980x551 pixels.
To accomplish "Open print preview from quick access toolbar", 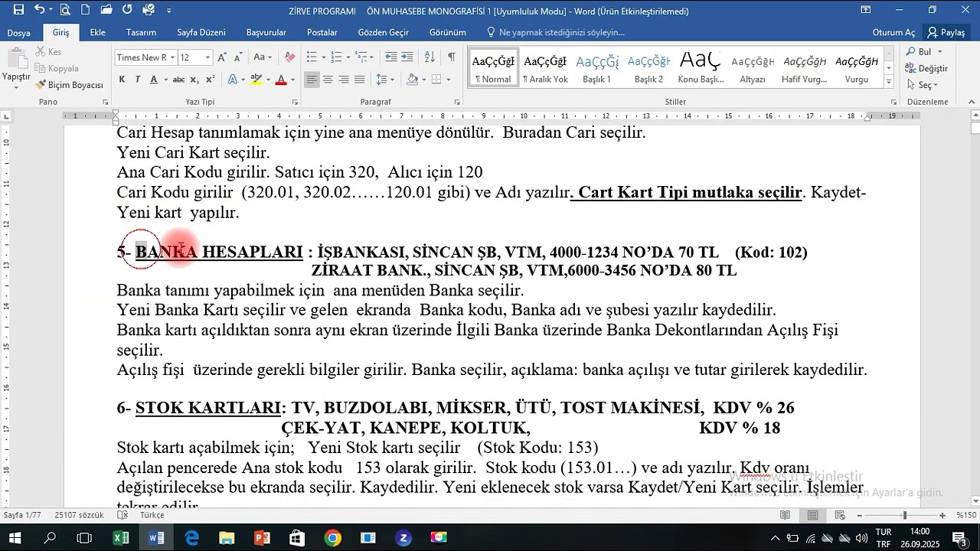I will click(x=65, y=10).
